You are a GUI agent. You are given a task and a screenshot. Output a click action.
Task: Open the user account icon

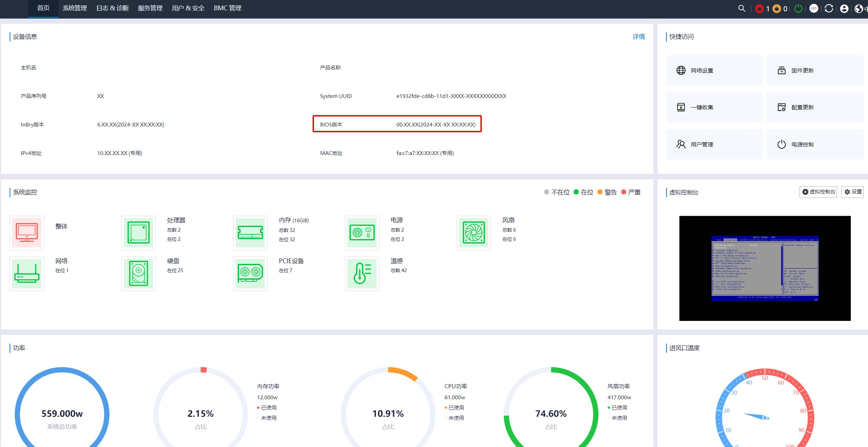coord(844,9)
